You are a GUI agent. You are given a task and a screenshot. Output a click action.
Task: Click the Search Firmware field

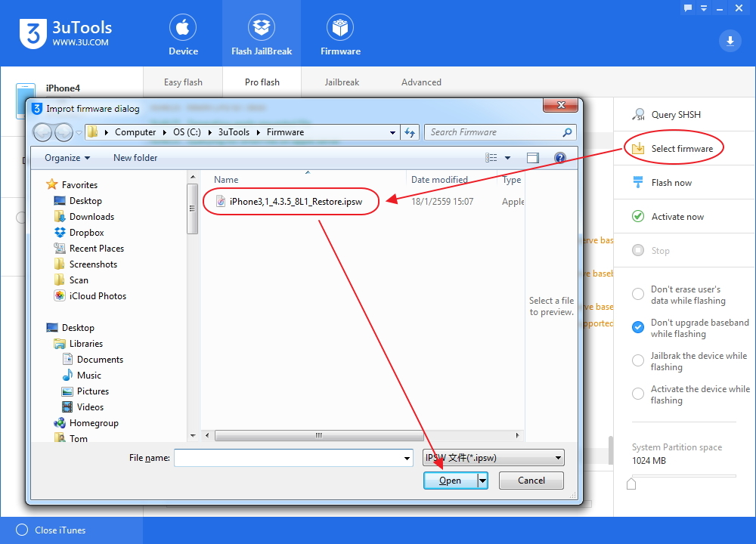[500, 132]
